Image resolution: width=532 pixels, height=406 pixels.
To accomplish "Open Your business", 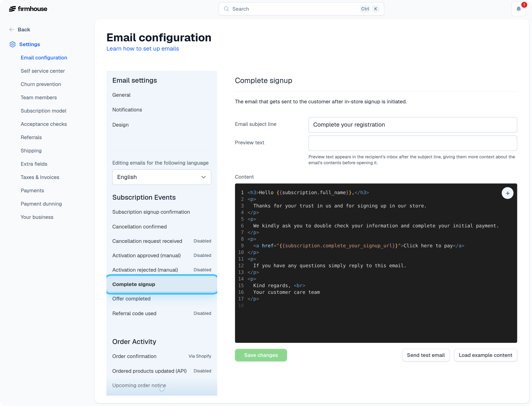I will tap(37, 217).
